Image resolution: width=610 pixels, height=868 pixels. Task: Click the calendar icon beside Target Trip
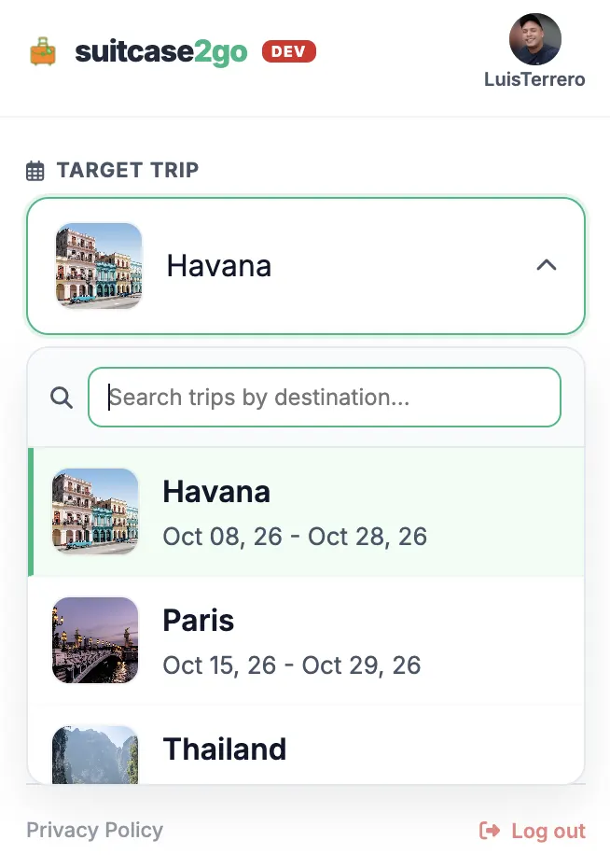[35, 171]
